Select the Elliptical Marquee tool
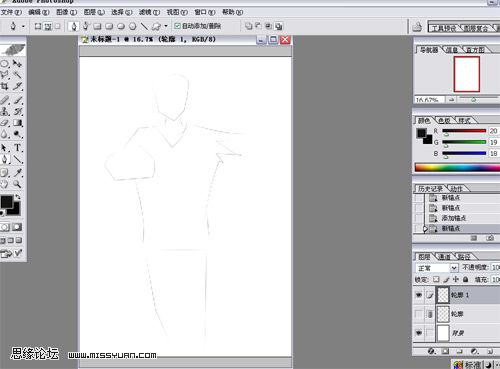Viewport: 500px width, 369px height. 5,63
